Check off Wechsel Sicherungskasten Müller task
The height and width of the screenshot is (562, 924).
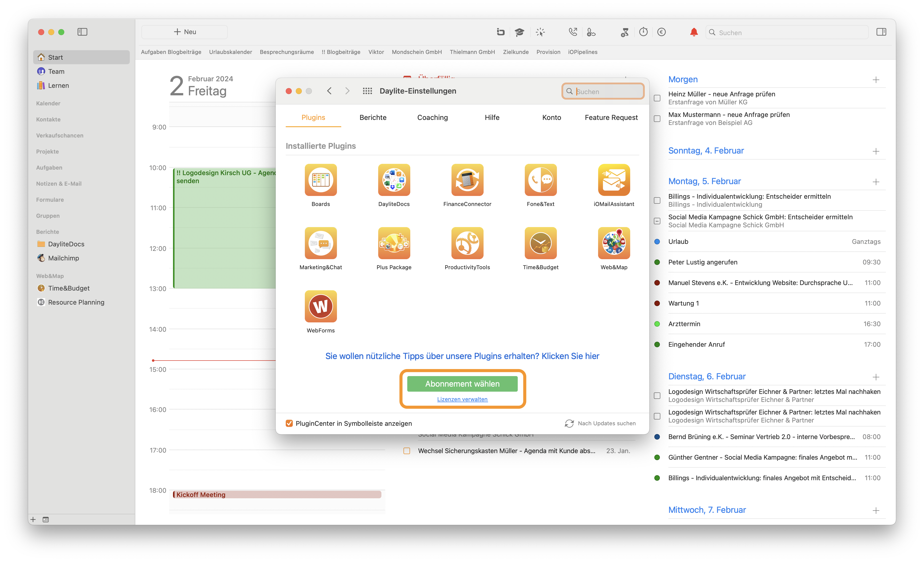(407, 451)
